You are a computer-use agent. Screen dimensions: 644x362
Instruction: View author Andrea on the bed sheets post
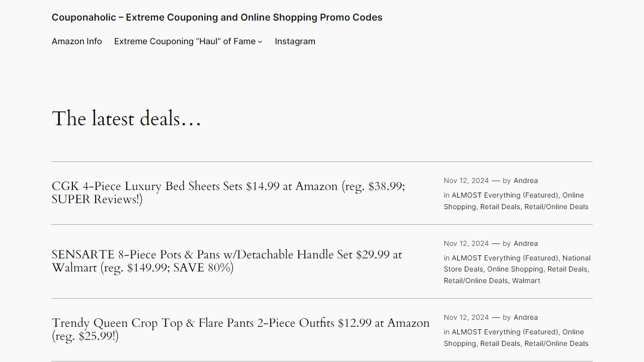(525, 180)
